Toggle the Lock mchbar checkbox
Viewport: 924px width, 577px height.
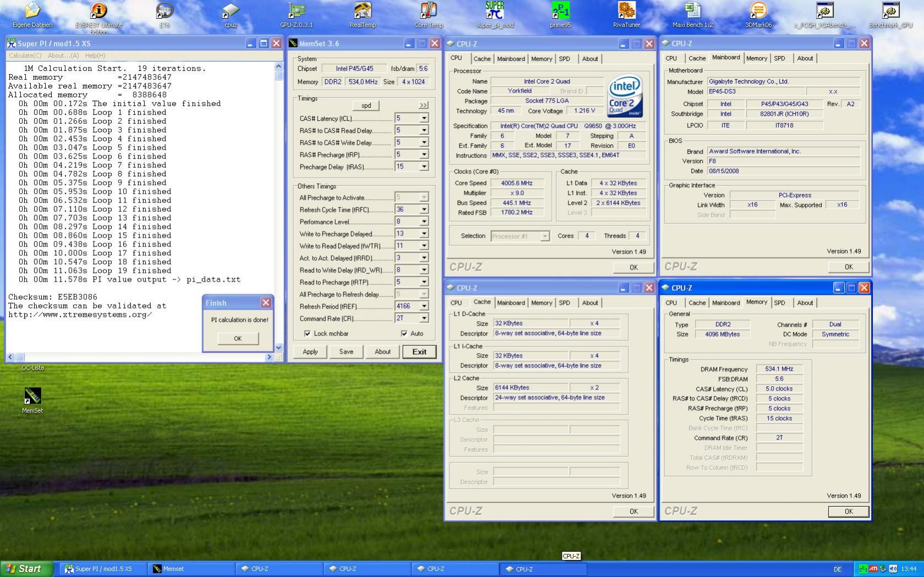[307, 333]
